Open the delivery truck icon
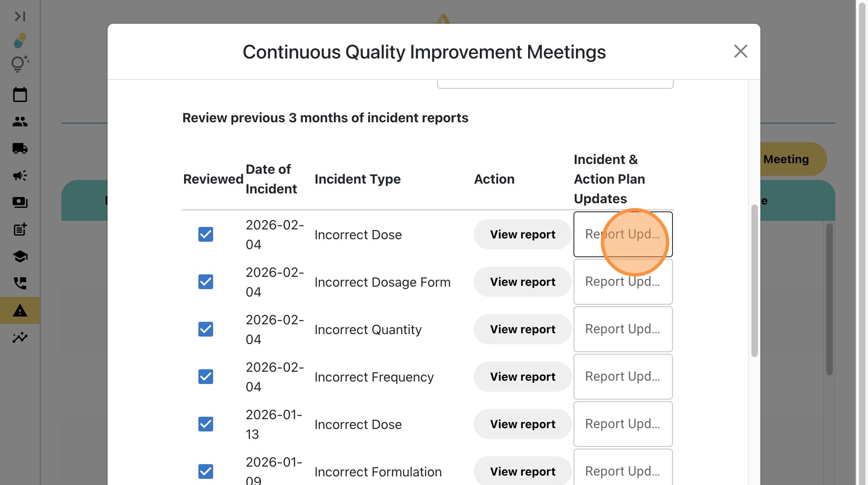Image resolution: width=868 pixels, height=485 pixels. (x=20, y=148)
